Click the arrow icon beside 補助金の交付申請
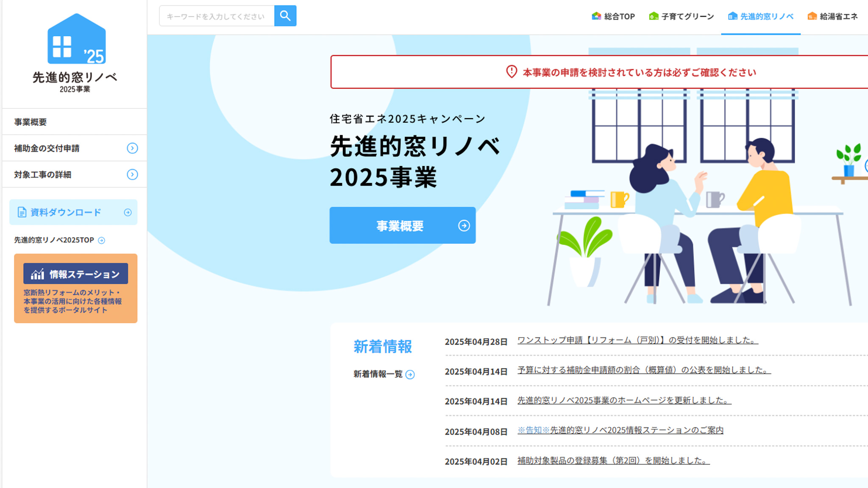This screenshot has height=488, width=868. [132, 148]
